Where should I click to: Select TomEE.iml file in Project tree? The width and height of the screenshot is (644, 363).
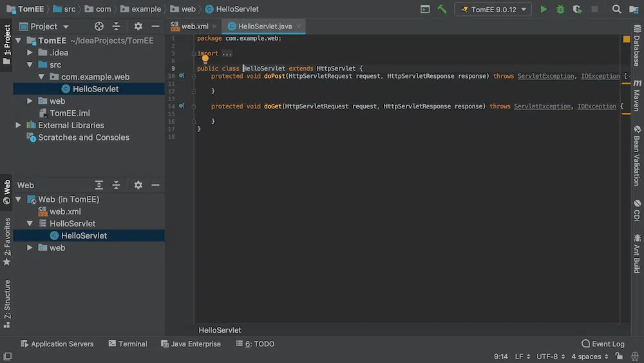pyautogui.click(x=70, y=113)
